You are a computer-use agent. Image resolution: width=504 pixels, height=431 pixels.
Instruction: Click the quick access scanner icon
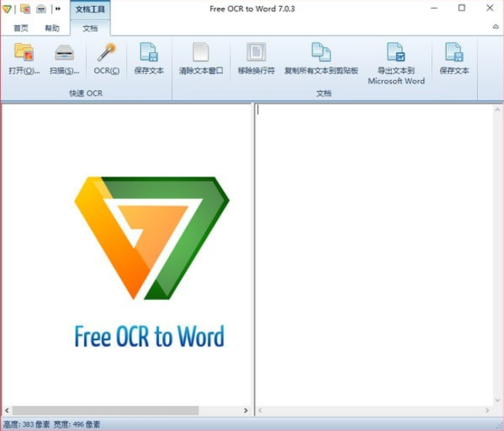41,9
